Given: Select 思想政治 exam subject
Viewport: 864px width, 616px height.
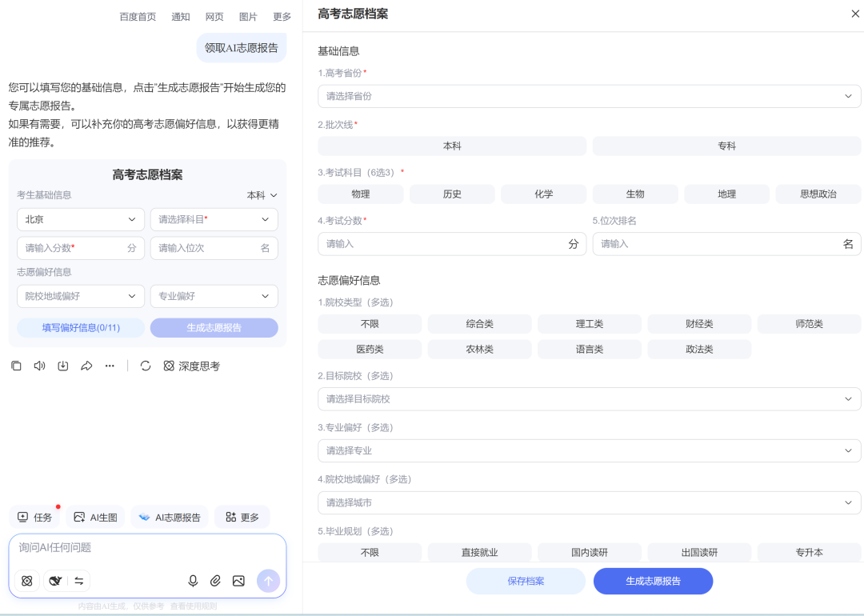Looking at the screenshot, I should pyautogui.click(x=818, y=194).
